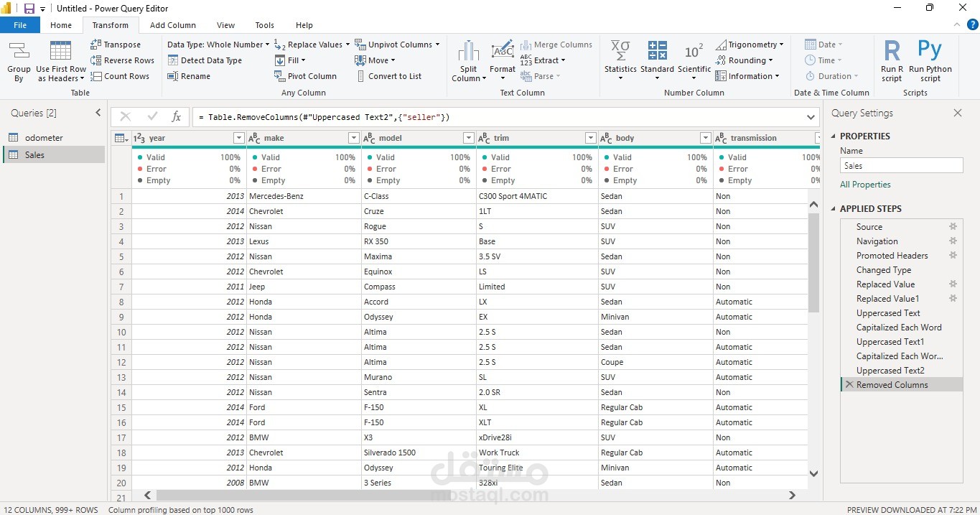Delete the Removed Columns step via X
This screenshot has height=515, width=980.
pyautogui.click(x=849, y=385)
